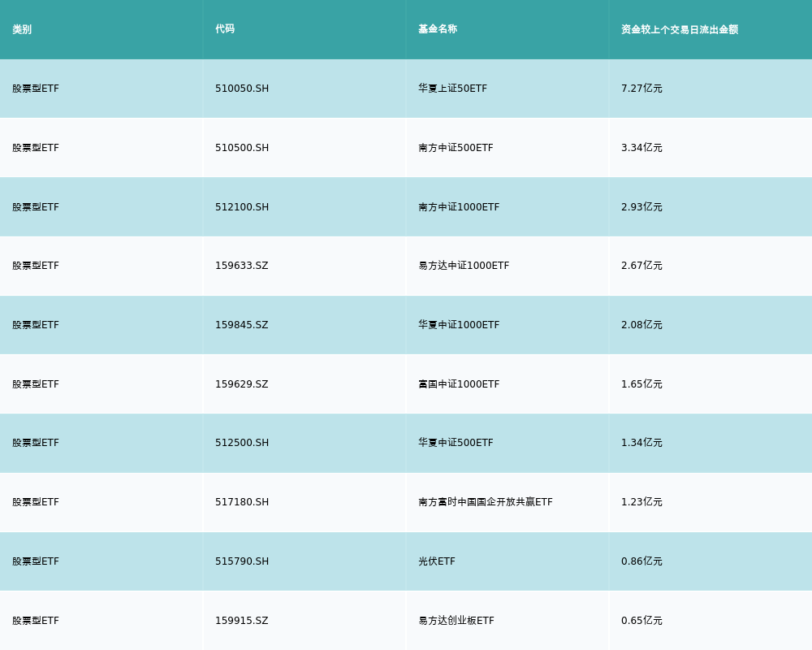This screenshot has width=812, height=650.
Task: Select code 515790.SH
Action: point(242,561)
